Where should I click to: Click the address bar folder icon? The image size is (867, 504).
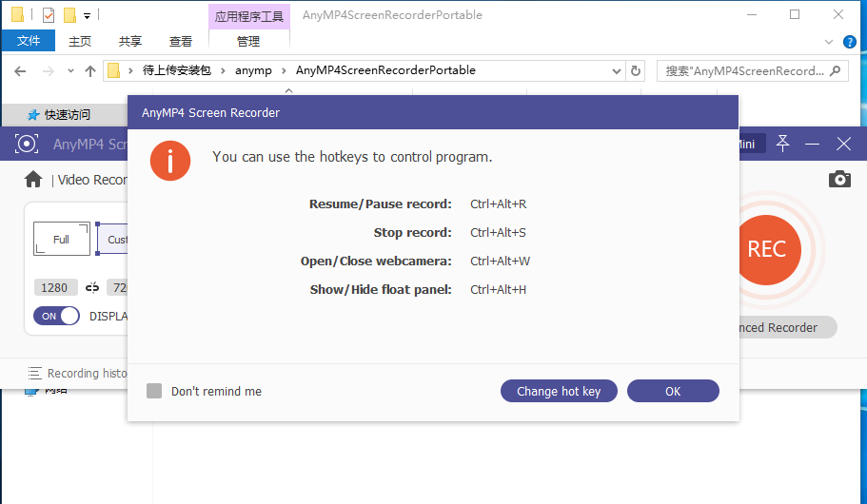click(x=113, y=70)
